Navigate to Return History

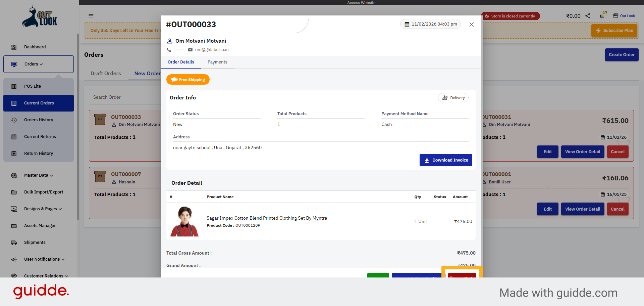39,154
